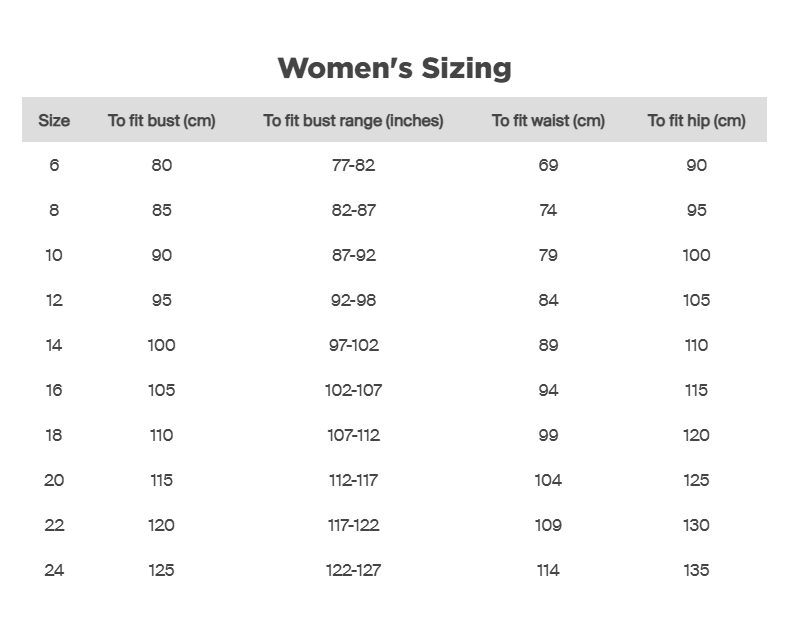This screenshot has width=797, height=628.
Task: Click the Size column header
Action: (x=54, y=121)
